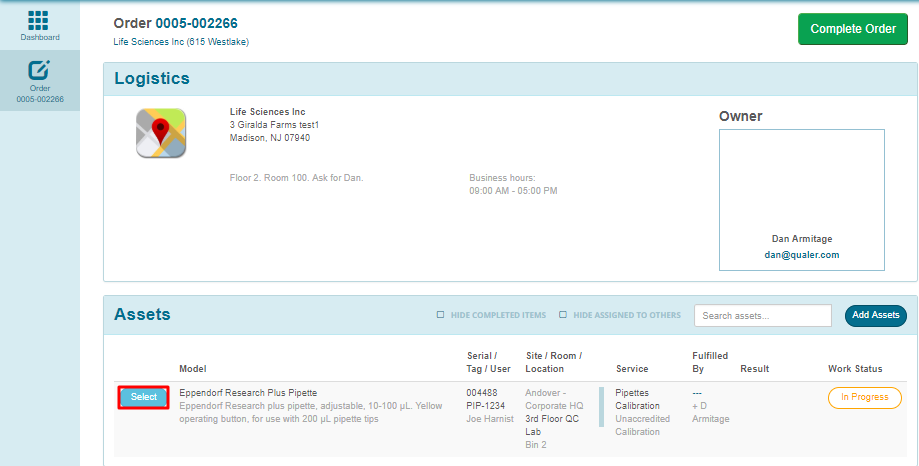Click the Site / Room / Location header
Viewport: 919px width, 466px height.
[x=554, y=362]
